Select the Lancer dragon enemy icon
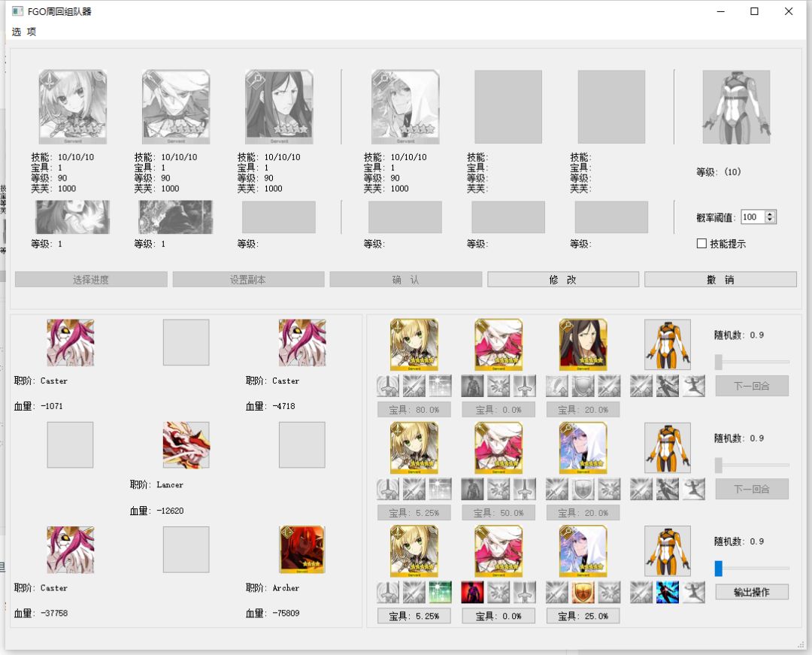812x655 pixels. tap(186, 444)
